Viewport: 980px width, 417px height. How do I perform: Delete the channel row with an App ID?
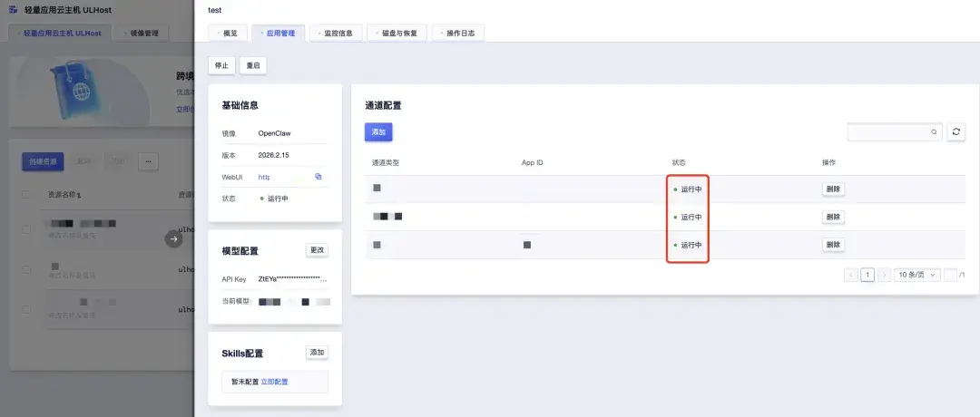click(833, 245)
